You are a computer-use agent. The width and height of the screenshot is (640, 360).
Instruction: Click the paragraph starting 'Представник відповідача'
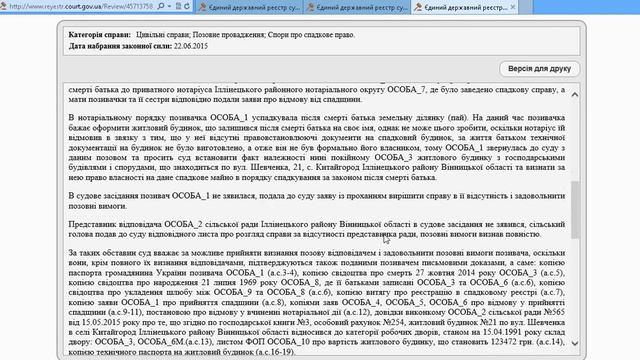point(317,229)
